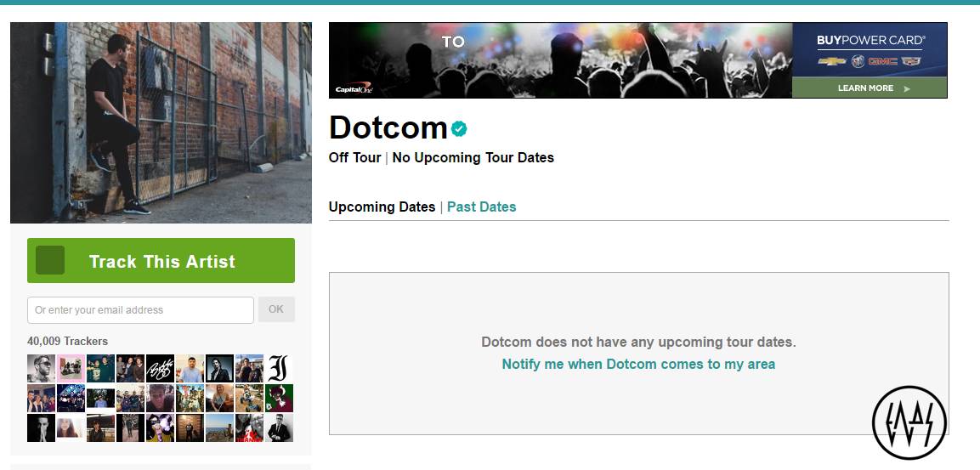Open the Past Dates tab
The image size is (980, 470).
click(481, 207)
